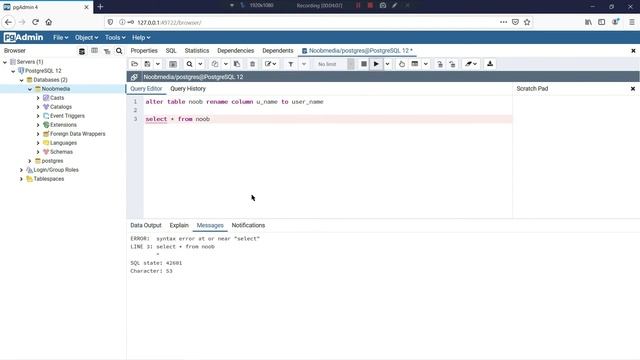Image resolution: width=640 pixels, height=360 pixels.
Task: Click the Find magnifier in query toolbar
Action: coord(189,64)
